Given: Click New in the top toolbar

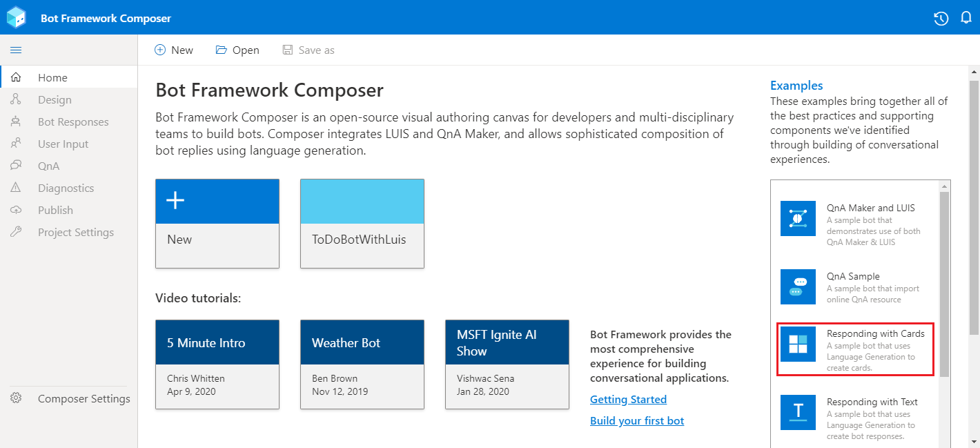Looking at the screenshot, I should (x=174, y=50).
